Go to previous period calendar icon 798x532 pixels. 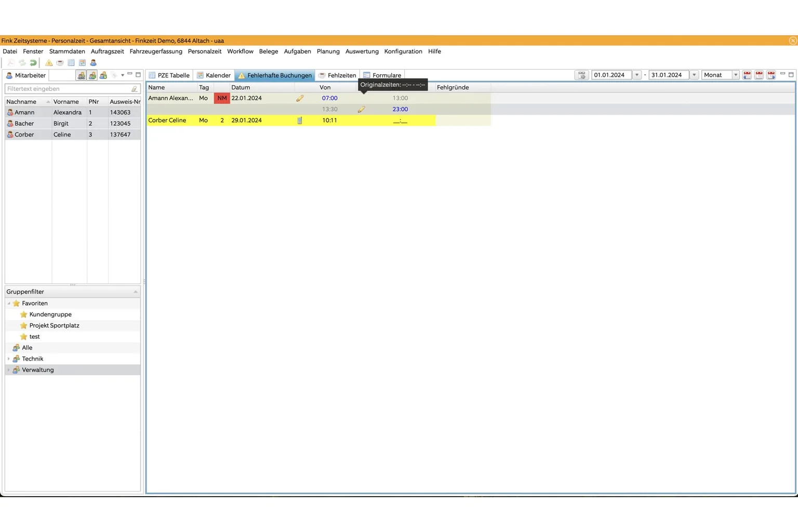(x=747, y=75)
